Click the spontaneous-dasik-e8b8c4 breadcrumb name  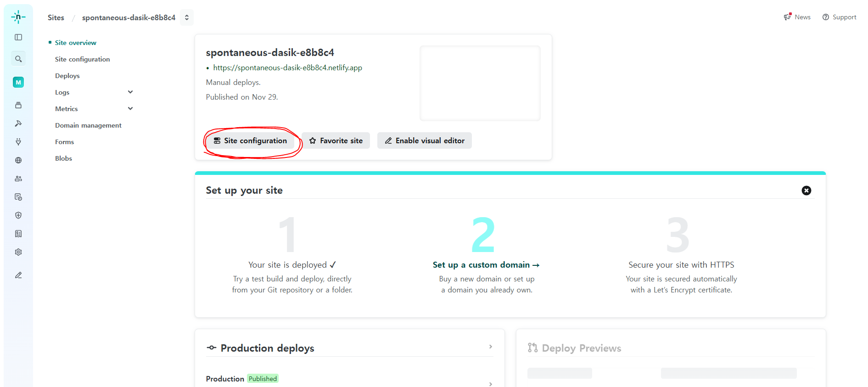[x=129, y=17]
